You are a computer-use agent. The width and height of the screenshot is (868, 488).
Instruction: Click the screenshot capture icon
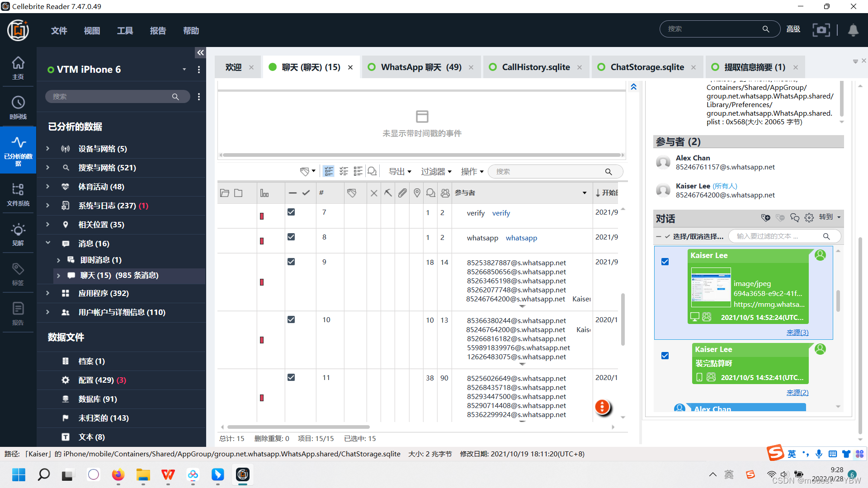tap(821, 30)
